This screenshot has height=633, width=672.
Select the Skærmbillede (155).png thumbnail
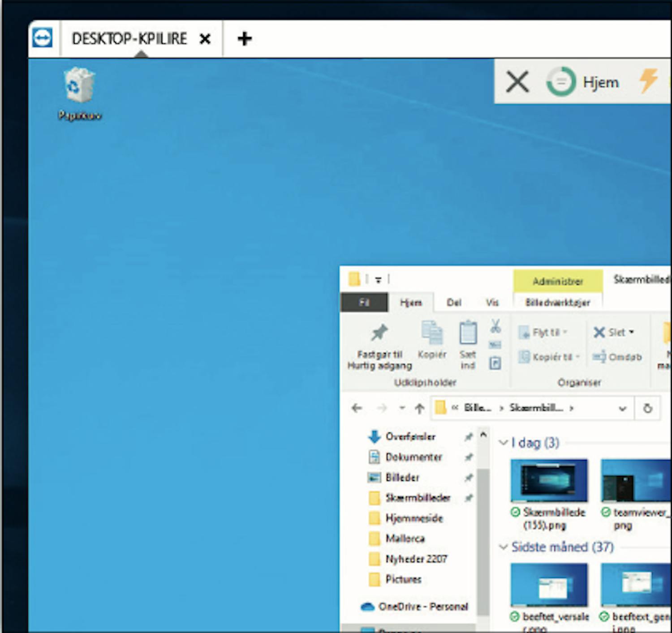(x=549, y=481)
